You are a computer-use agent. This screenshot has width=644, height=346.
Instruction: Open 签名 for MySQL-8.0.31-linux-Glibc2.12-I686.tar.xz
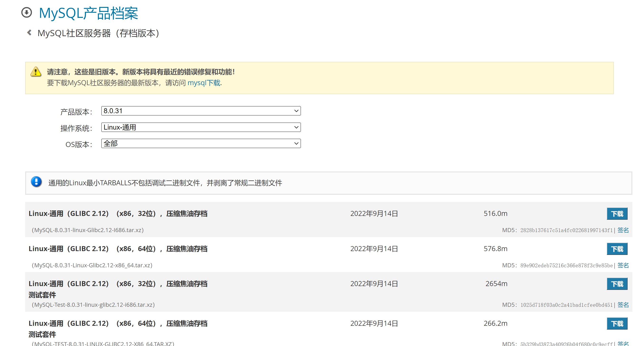[623, 230]
